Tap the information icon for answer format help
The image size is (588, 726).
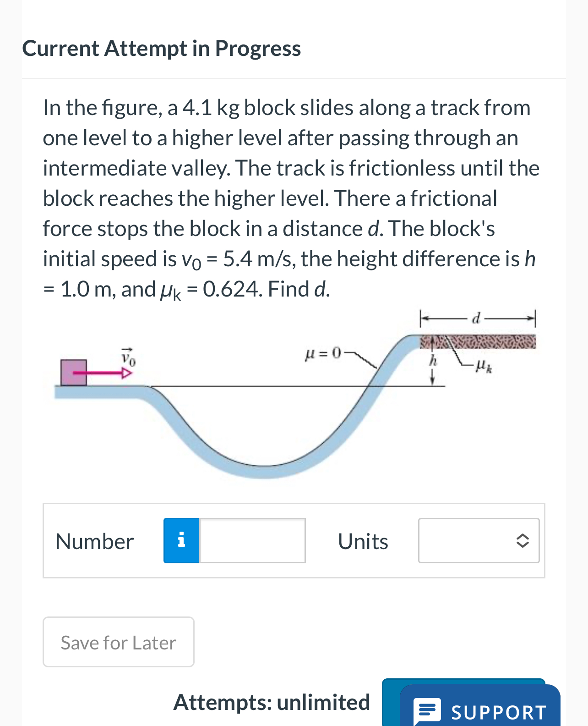click(x=181, y=540)
